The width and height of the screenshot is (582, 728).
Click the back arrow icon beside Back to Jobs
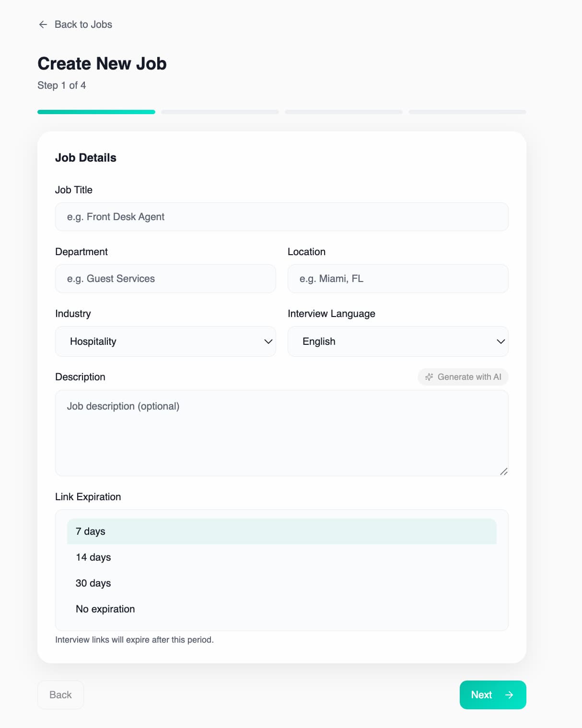point(43,24)
